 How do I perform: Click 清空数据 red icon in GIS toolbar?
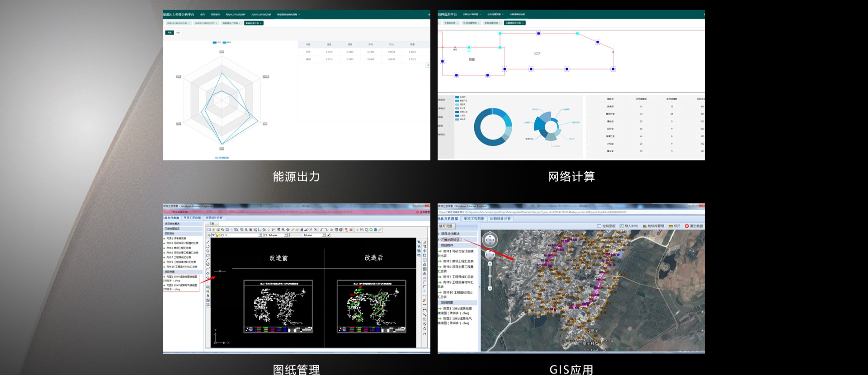(x=687, y=226)
